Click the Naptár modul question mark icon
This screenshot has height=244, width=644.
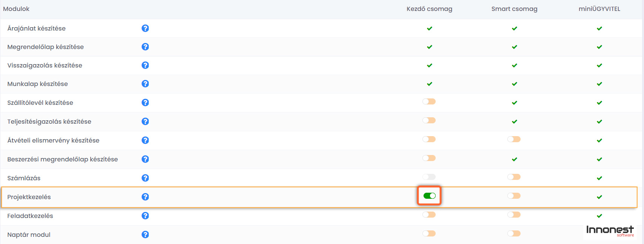point(145,235)
